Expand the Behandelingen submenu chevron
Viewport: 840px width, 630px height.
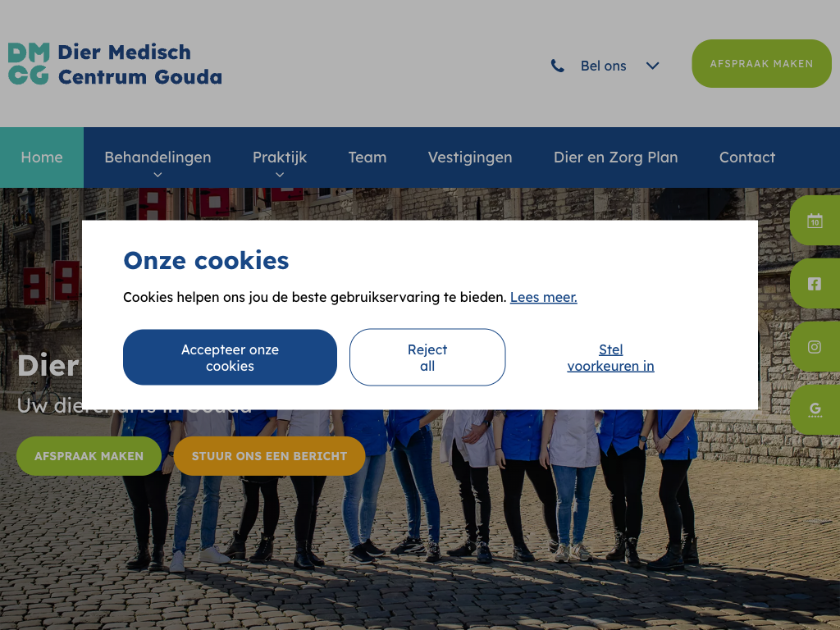[157, 175]
